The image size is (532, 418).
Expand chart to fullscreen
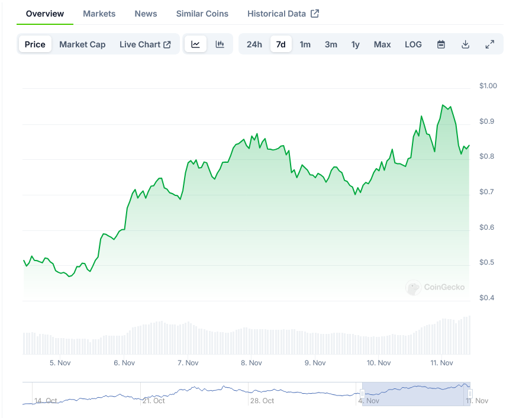(x=489, y=44)
